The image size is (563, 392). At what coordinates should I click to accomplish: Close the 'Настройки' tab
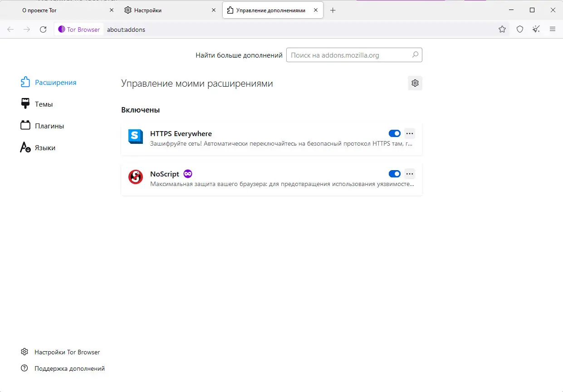pos(213,10)
